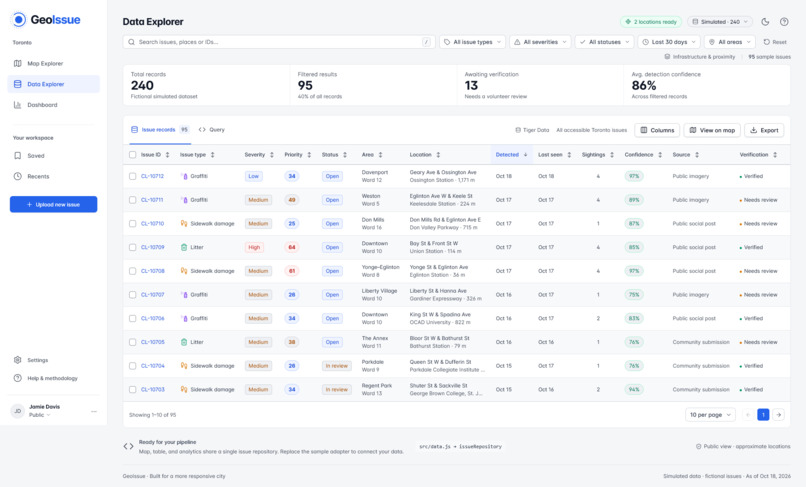Check the row CL-10711 checkbox
The height and width of the screenshot is (487, 806).
click(x=132, y=200)
